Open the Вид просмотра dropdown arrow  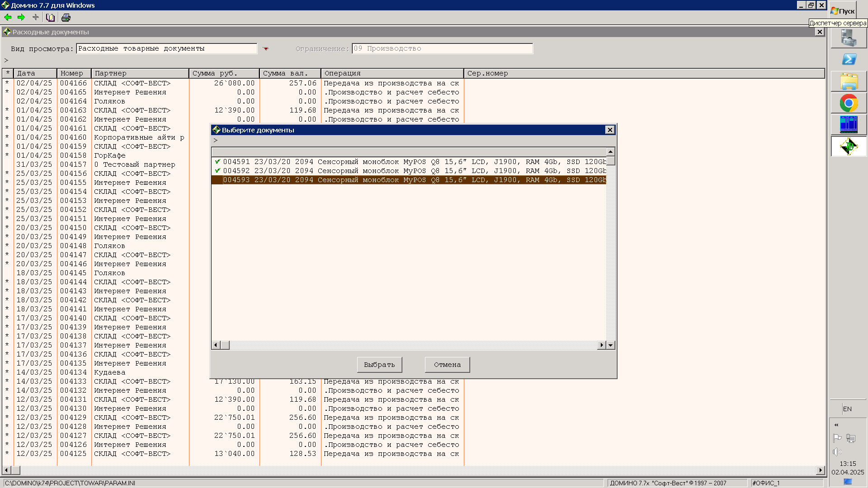[x=266, y=48]
